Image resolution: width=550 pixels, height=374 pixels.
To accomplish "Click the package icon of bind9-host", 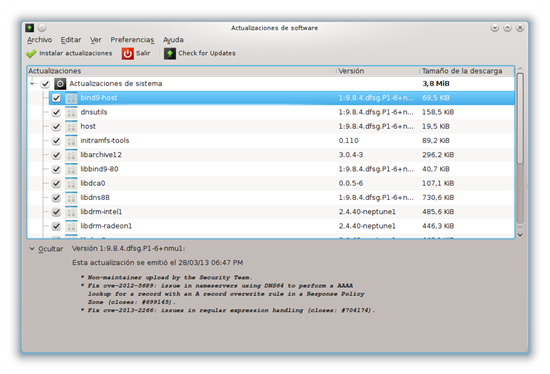I will coord(71,98).
